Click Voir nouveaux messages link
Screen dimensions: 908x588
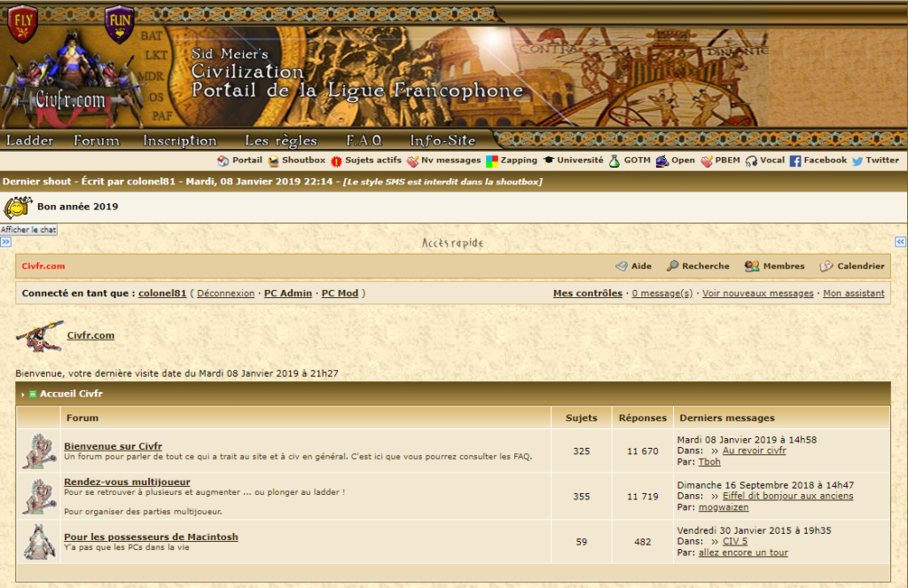pyautogui.click(x=757, y=294)
